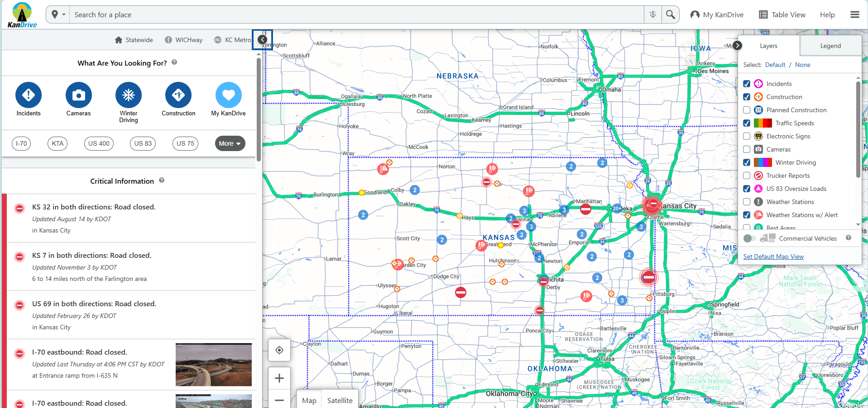Click the Cameras round icon
868x408 pixels.
(78, 95)
